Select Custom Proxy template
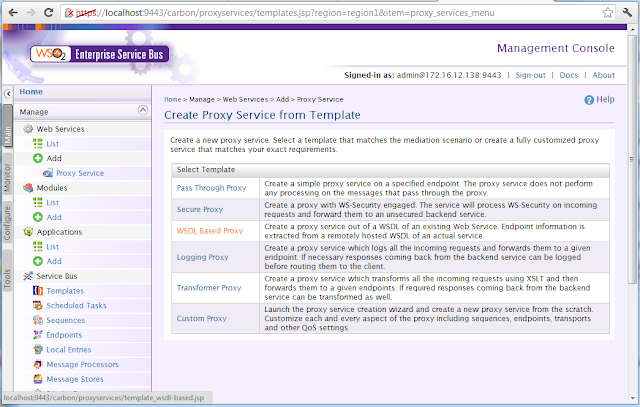Screen dimensions: 640x407 [202, 318]
